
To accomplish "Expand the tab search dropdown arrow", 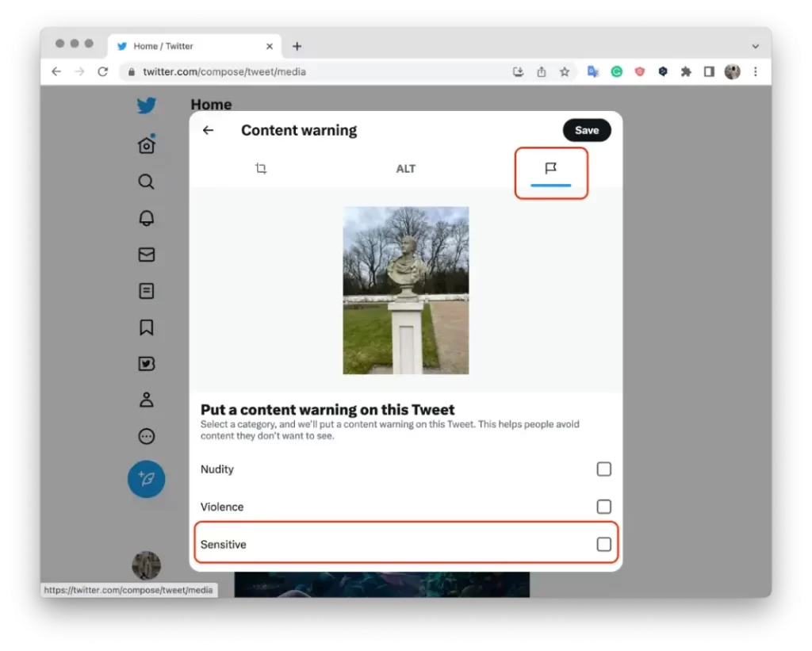I will click(x=756, y=46).
